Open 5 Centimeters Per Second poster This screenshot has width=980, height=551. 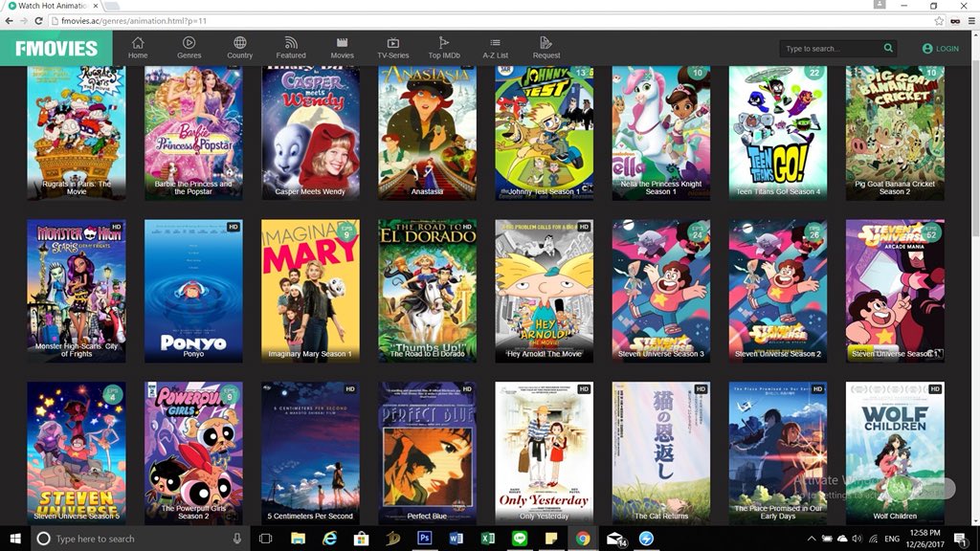pos(310,452)
